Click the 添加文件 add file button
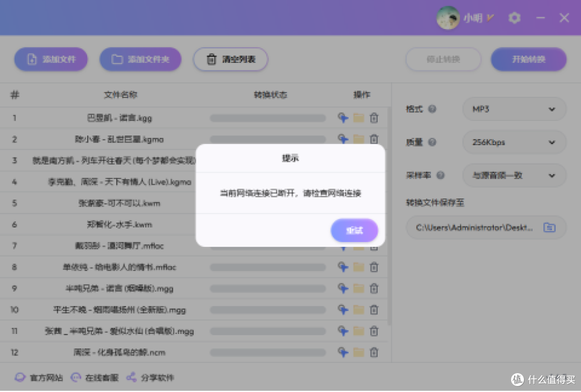This screenshot has height=392, width=581. click(x=51, y=59)
